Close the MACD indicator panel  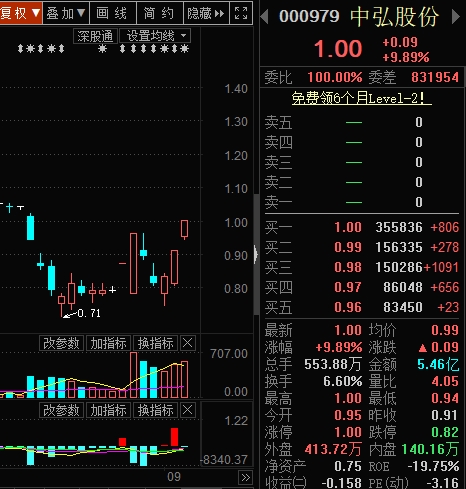click(188, 410)
